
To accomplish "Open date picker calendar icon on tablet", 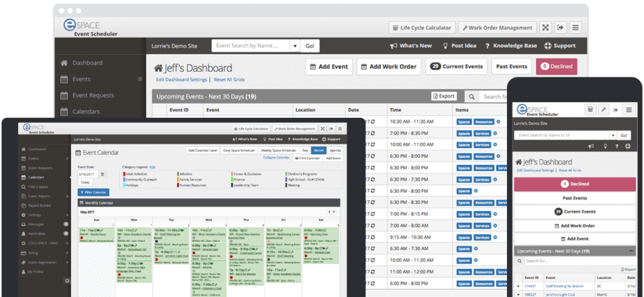I will 103,174.
